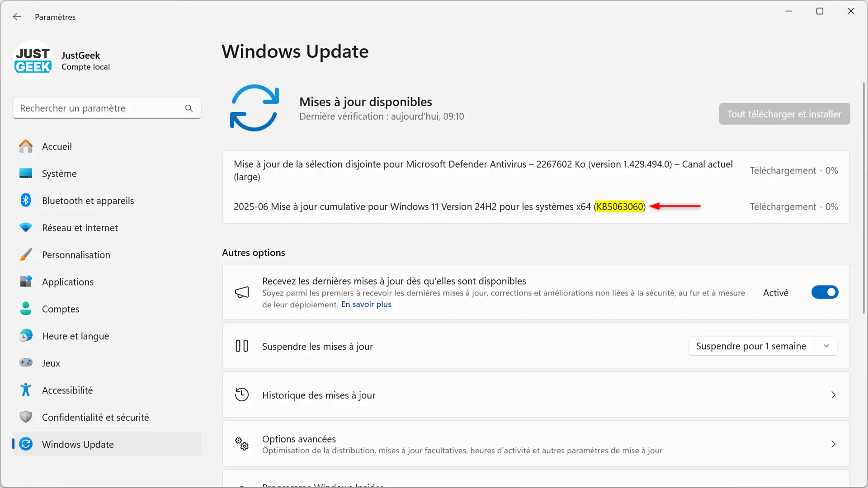Click the megaphone icon for latest updates
The height and width of the screenshot is (488, 868).
pos(242,292)
